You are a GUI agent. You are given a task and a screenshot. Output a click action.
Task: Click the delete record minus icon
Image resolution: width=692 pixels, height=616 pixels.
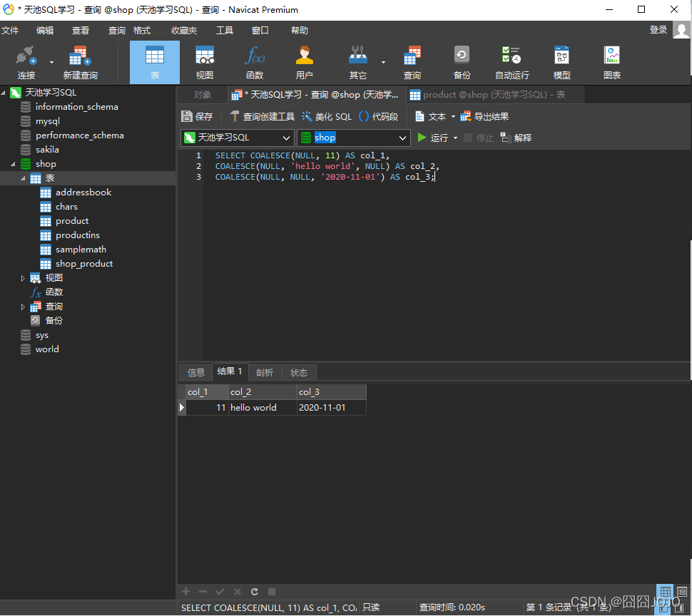coord(203,592)
